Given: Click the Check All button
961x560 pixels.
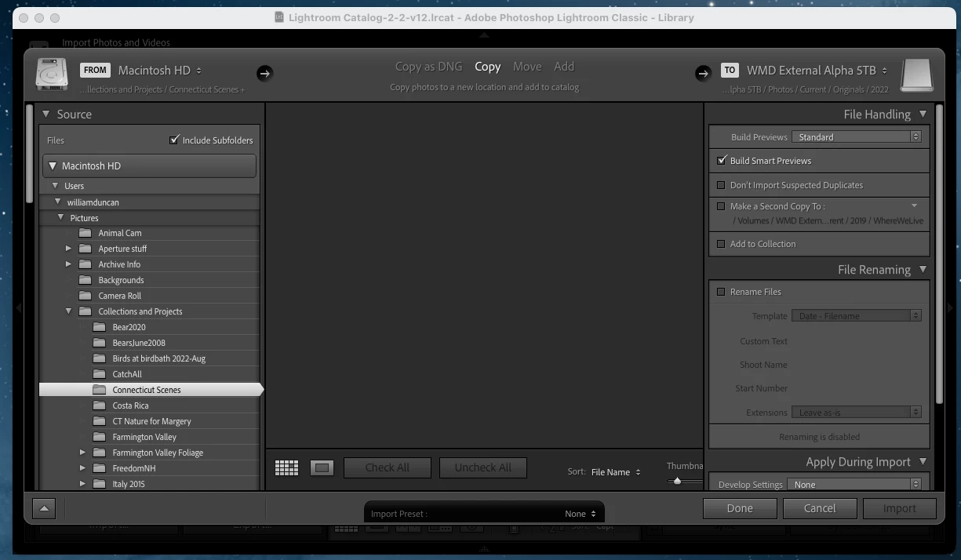Looking at the screenshot, I should (388, 467).
